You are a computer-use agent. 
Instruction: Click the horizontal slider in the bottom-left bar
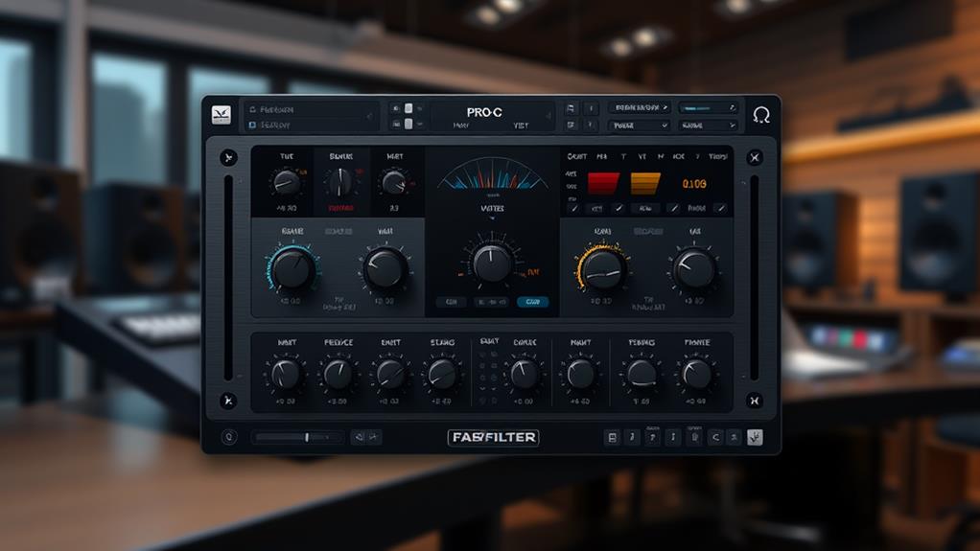(x=298, y=437)
